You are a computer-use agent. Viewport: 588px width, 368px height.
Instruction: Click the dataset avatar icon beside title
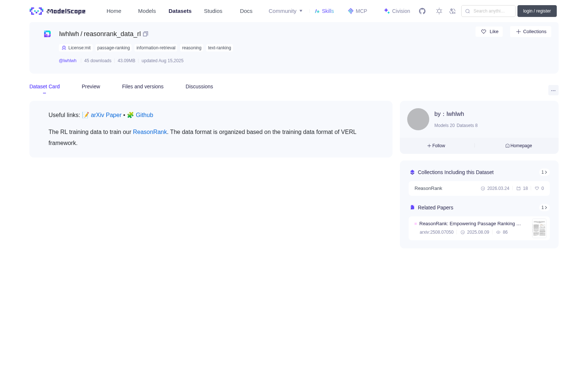(x=47, y=34)
